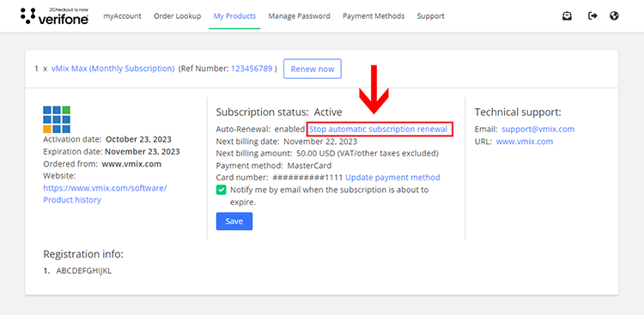This screenshot has height=315, width=644.
Task: Open vMix Max (Monthly Subscription) link
Action: pyautogui.click(x=113, y=69)
